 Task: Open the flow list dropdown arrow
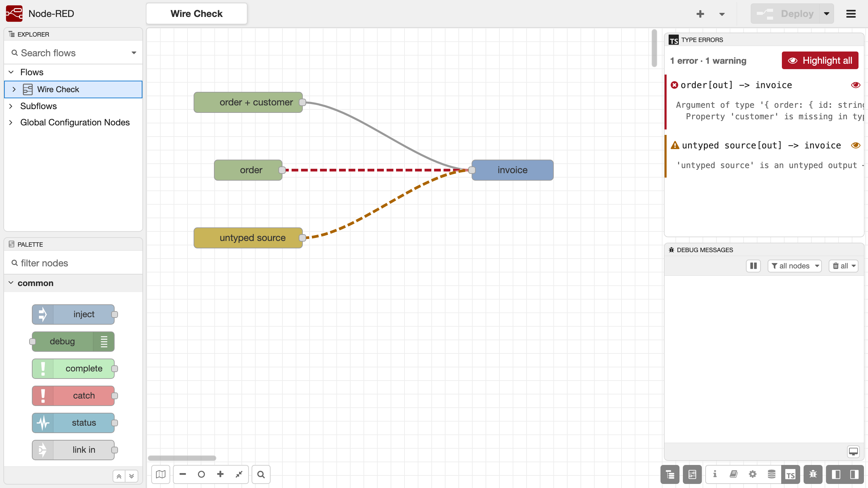722,14
